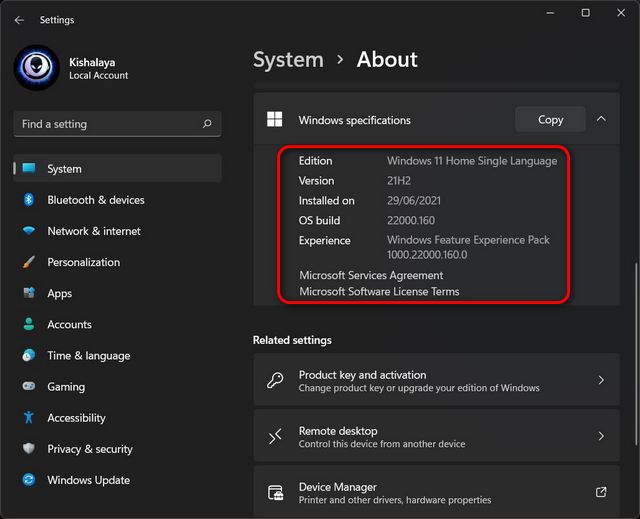
Task: Select the 1000.22000.160.0 experience pack number
Action: [x=427, y=255]
